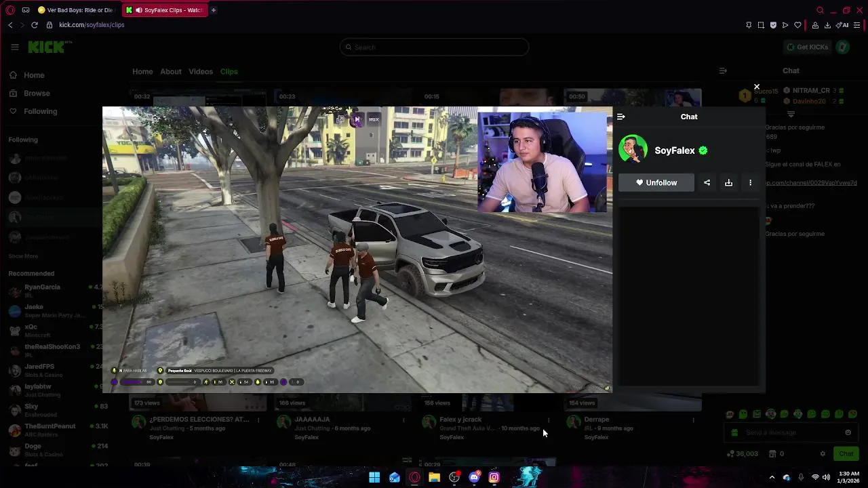Open options for the Derrape clip
The width and height of the screenshot is (868, 488).
pos(693,420)
